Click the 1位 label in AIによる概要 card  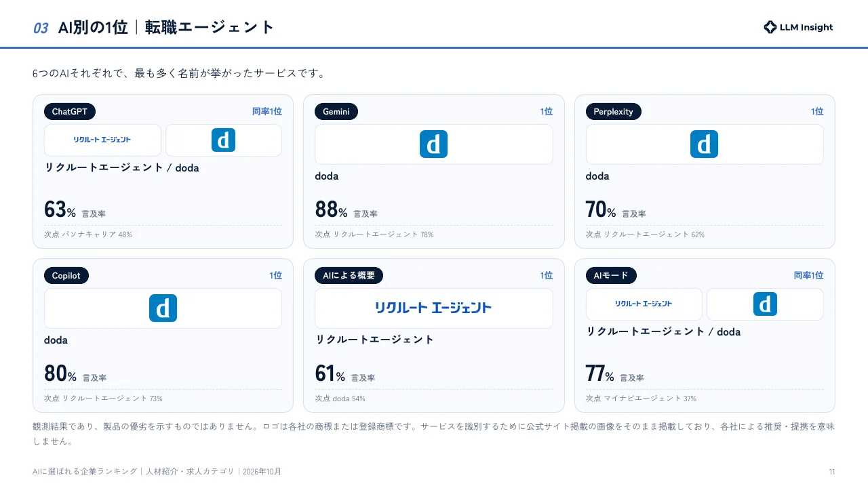click(x=547, y=276)
